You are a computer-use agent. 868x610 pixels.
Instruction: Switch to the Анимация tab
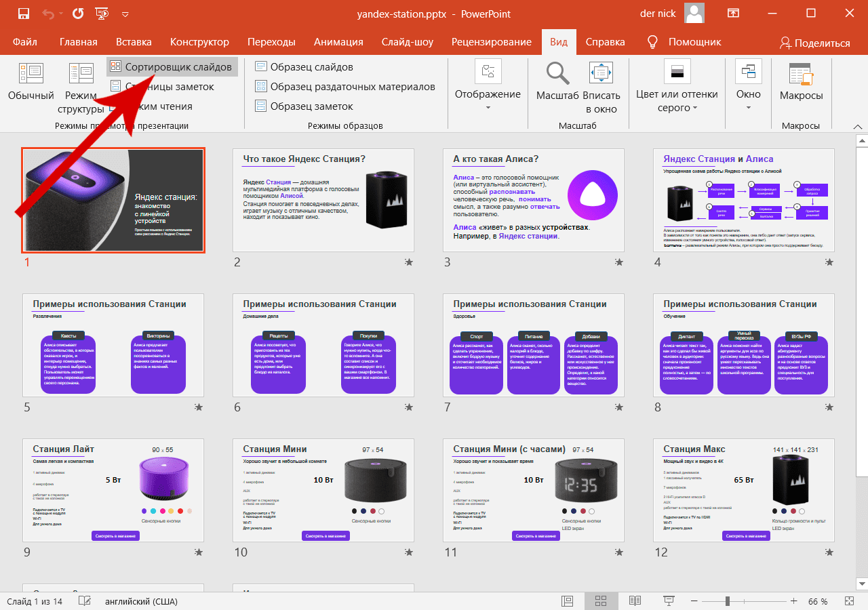pyautogui.click(x=338, y=42)
